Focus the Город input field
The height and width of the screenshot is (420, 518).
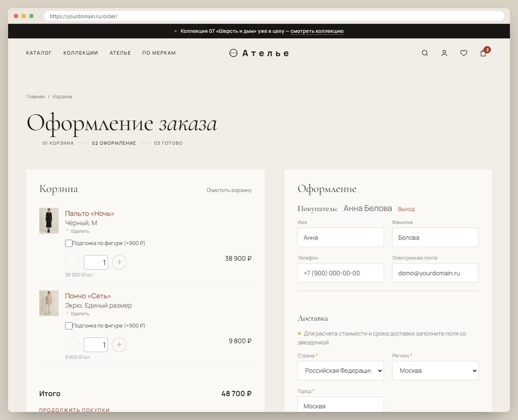pos(341,404)
